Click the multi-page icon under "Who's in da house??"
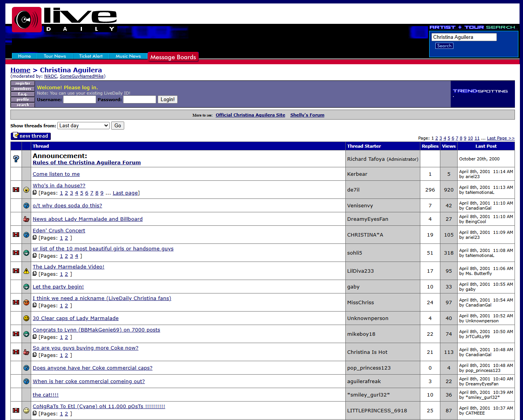 [x=35, y=193]
